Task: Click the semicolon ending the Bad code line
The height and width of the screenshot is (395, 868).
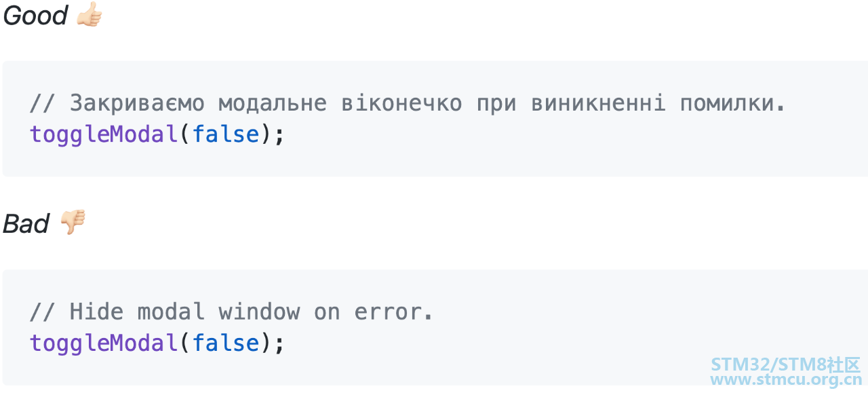Action: click(279, 343)
